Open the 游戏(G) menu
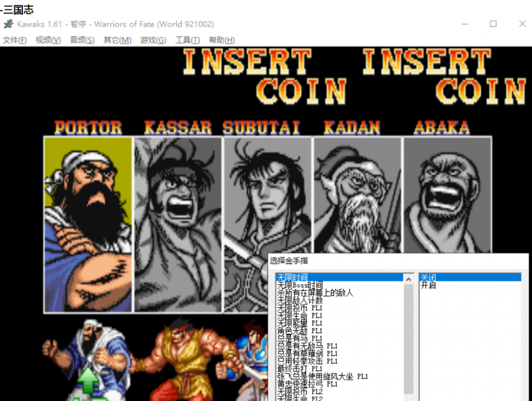 click(x=153, y=40)
